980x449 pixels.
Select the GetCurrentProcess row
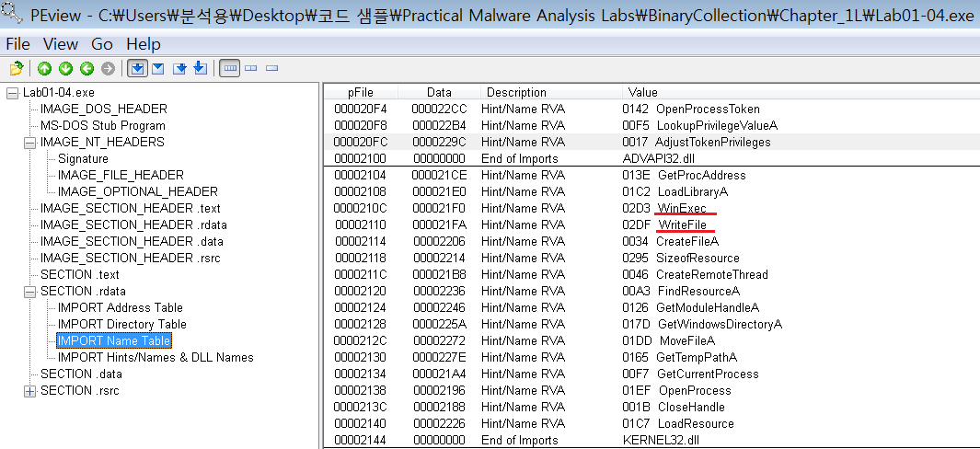(x=651, y=374)
